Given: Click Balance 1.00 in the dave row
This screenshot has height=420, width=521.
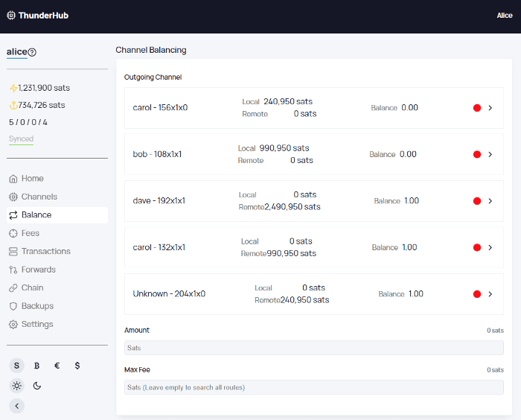Looking at the screenshot, I should coord(397,201).
